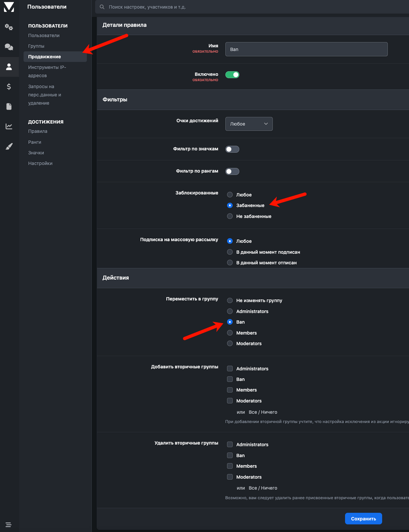Open the Community chat bubbles icon

[9, 47]
